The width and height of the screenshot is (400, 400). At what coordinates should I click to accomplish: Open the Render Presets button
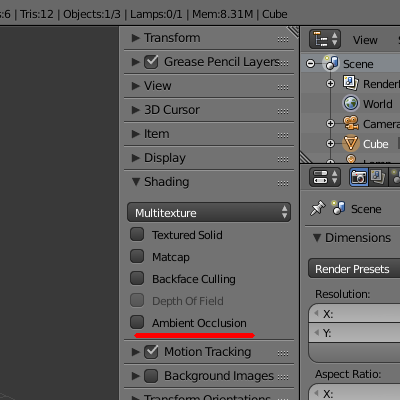pos(354,269)
